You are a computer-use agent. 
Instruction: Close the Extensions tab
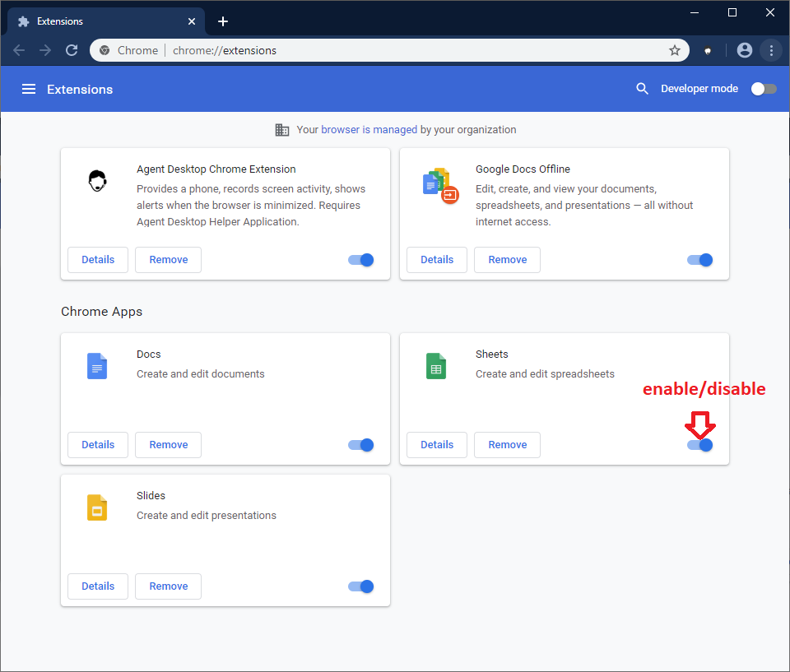tap(192, 21)
